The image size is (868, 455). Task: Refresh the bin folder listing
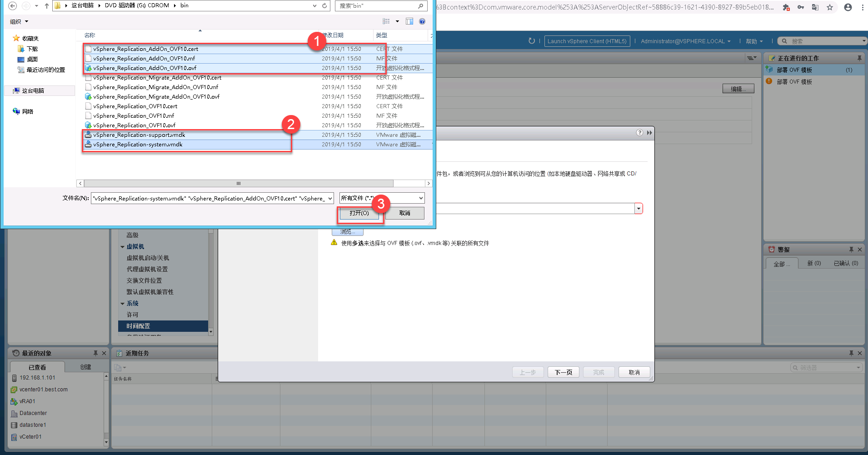[324, 6]
